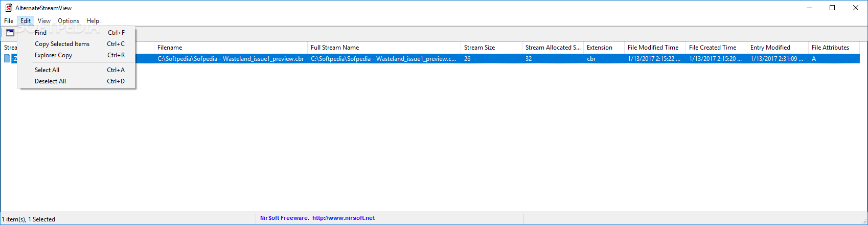The image size is (868, 225).
Task: Click the '1 item(s), 1 Selected' status text
Action: [x=29, y=219]
